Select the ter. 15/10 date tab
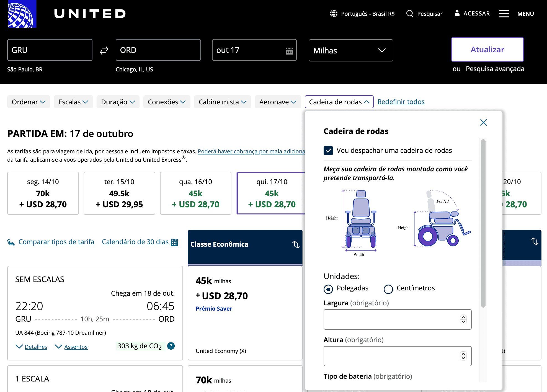Image resolution: width=547 pixels, height=392 pixels. [x=119, y=193]
